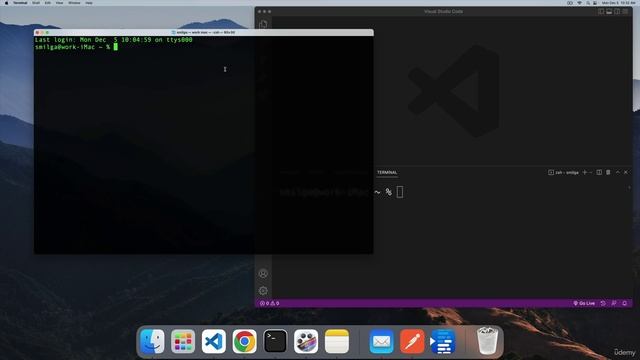Click the date and time clock

tap(618, 3)
